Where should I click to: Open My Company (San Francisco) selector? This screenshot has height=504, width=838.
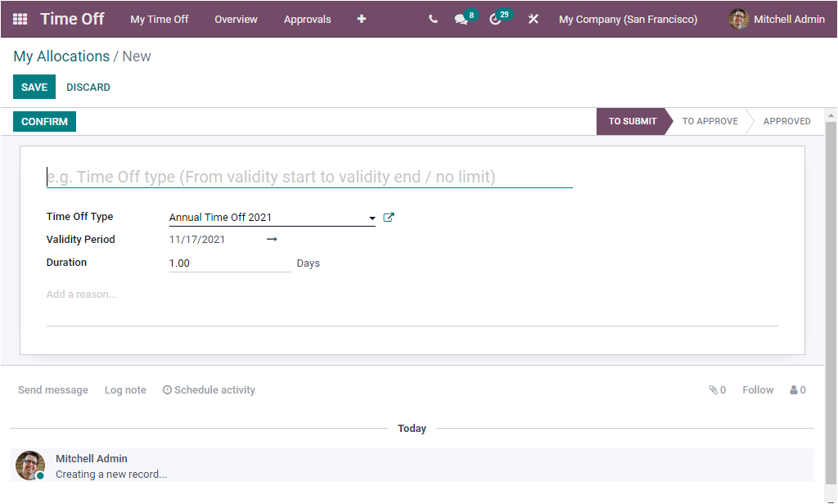pos(628,19)
